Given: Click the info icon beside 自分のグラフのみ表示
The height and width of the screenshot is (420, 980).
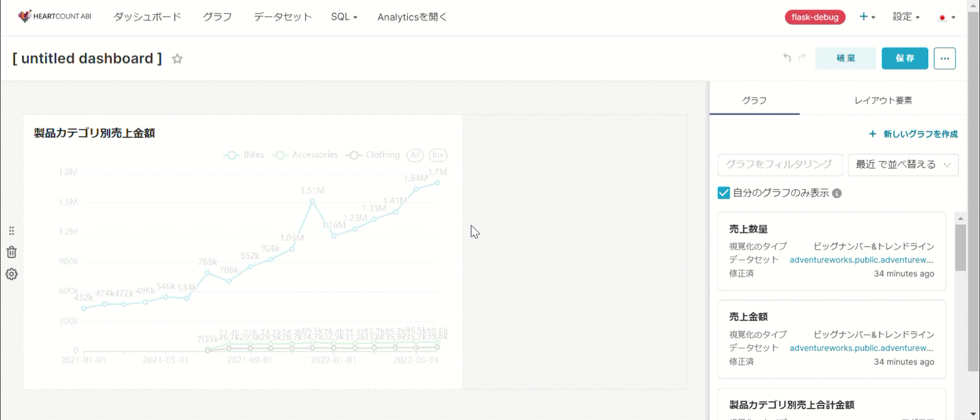Looking at the screenshot, I should [837, 193].
